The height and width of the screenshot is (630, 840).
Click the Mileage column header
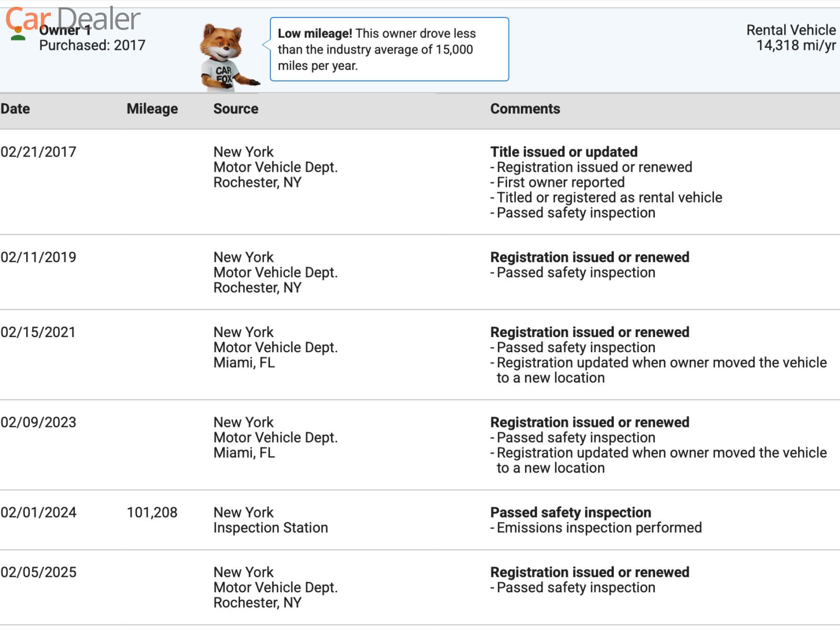click(x=152, y=109)
